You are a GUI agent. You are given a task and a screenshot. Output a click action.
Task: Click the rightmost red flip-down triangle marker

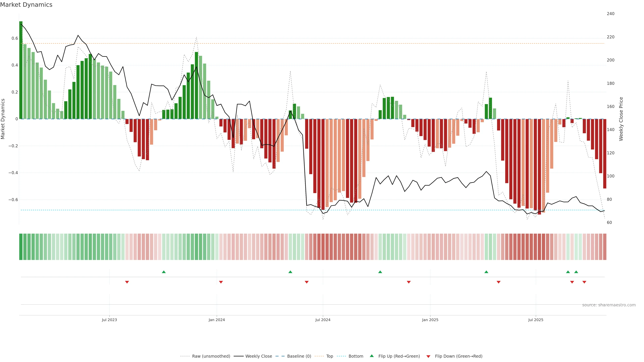tap(584, 282)
